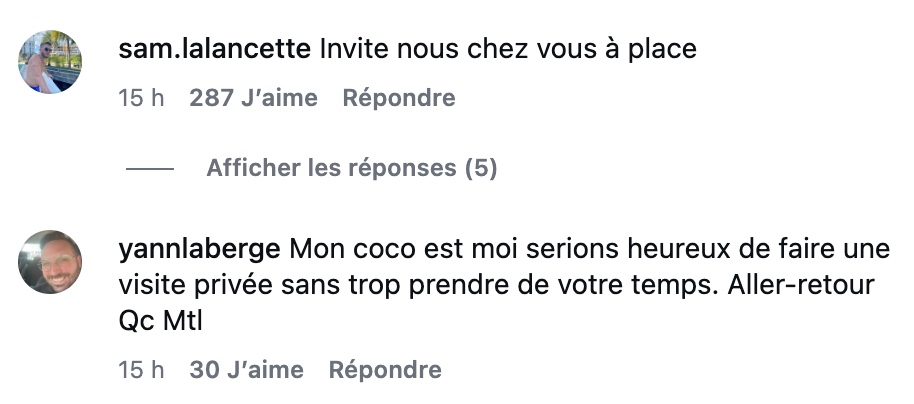This screenshot has height=404, width=914.
Task: Expand Afficher les réponses (5)
Action: pyautogui.click(x=351, y=168)
